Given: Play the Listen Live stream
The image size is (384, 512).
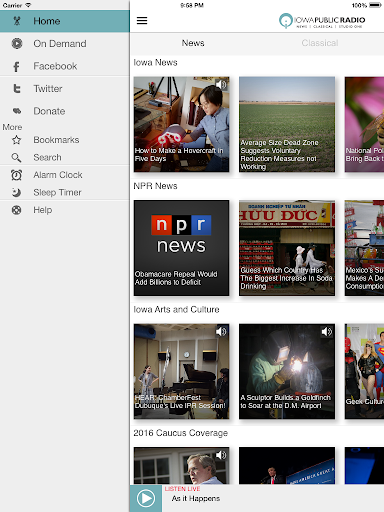Looking at the screenshot, I should pos(146,498).
